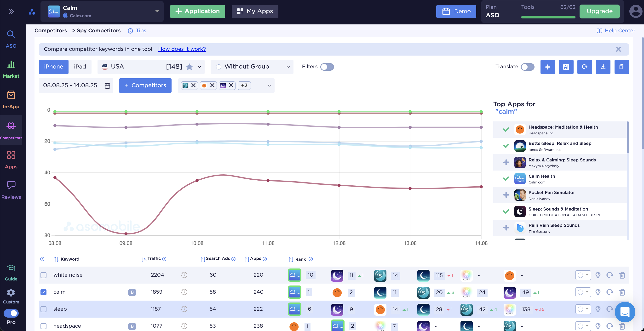Image resolution: width=644 pixels, height=331 pixels.
Task: Open the Apps section in sidebar
Action: pyautogui.click(x=11, y=160)
